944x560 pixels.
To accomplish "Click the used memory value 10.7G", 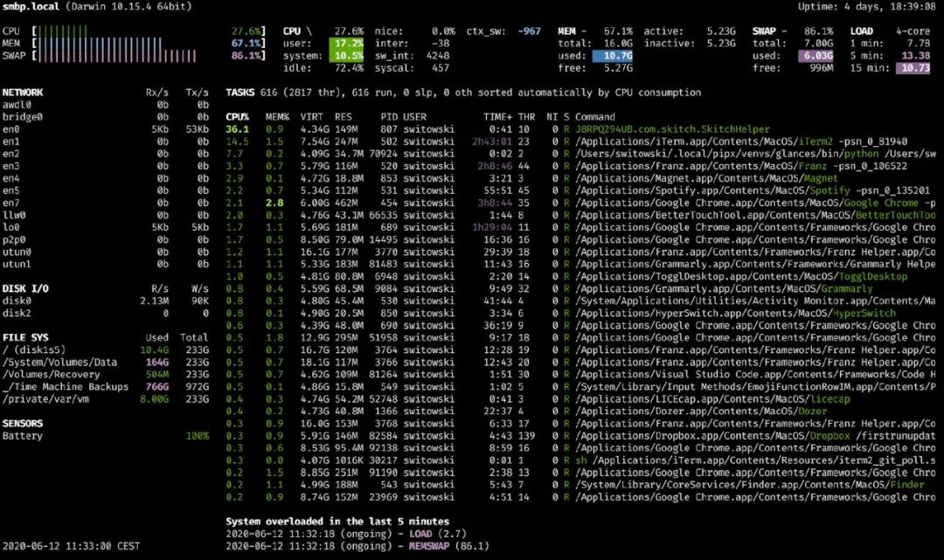I will tap(612, 56).
